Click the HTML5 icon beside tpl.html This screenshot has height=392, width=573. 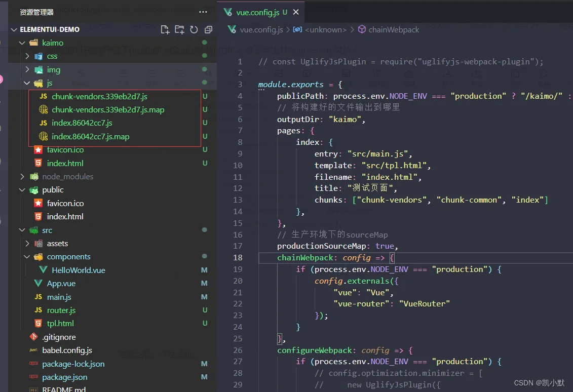pos(39,323)
